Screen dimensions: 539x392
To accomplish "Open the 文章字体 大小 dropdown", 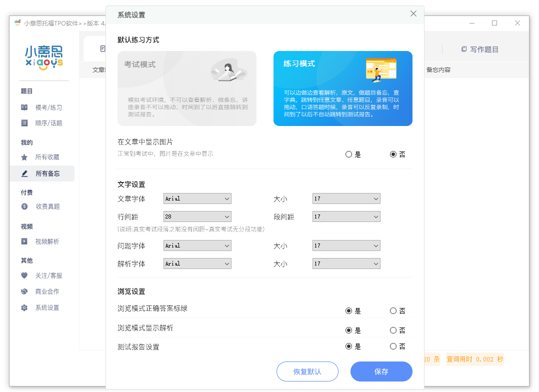I will point(346,198).
